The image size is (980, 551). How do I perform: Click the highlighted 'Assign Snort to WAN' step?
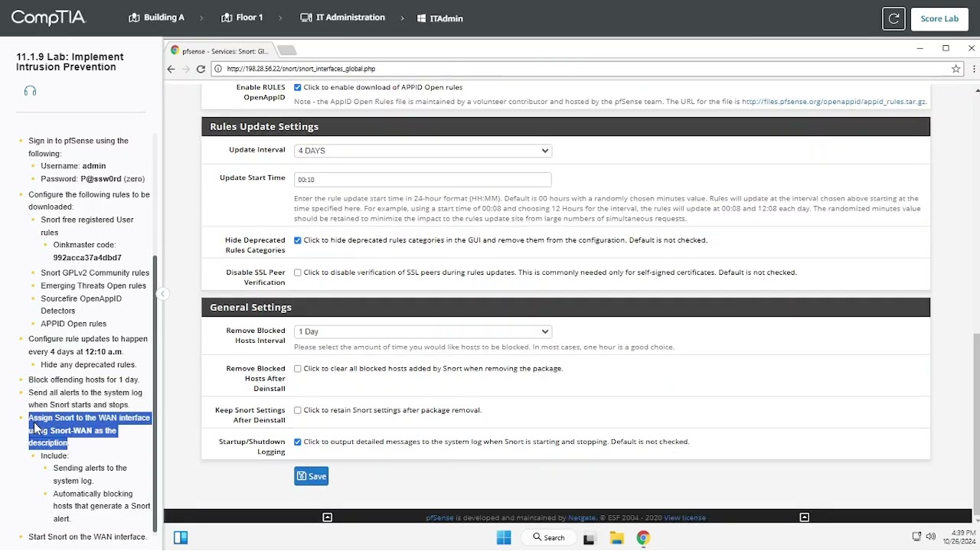pyautogui.click(x=90, y=430)
